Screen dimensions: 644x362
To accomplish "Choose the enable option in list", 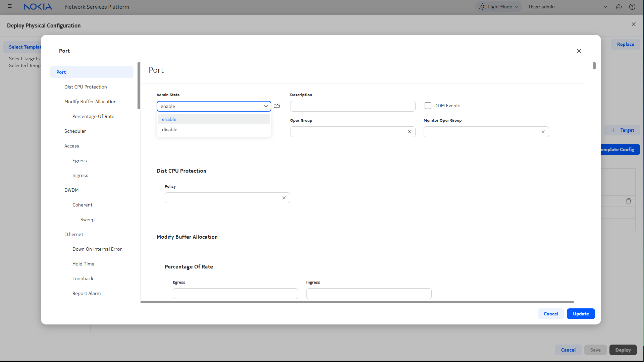I will [169, 119].
